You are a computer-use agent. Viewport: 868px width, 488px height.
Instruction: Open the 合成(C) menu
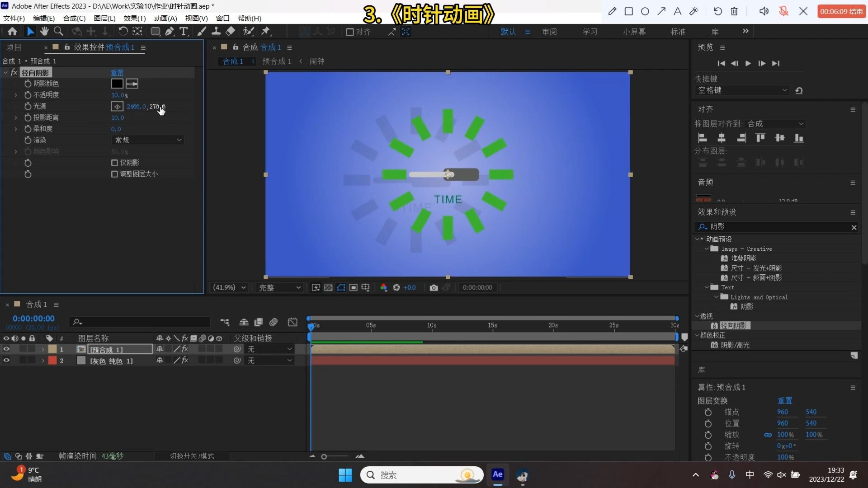click(74, 18)
